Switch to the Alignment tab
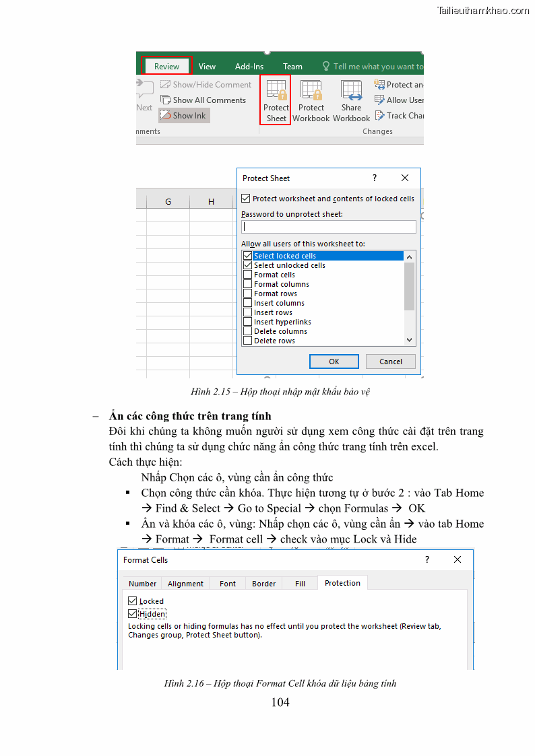Viewport: 535px width, 756px height. click(185, 584)
